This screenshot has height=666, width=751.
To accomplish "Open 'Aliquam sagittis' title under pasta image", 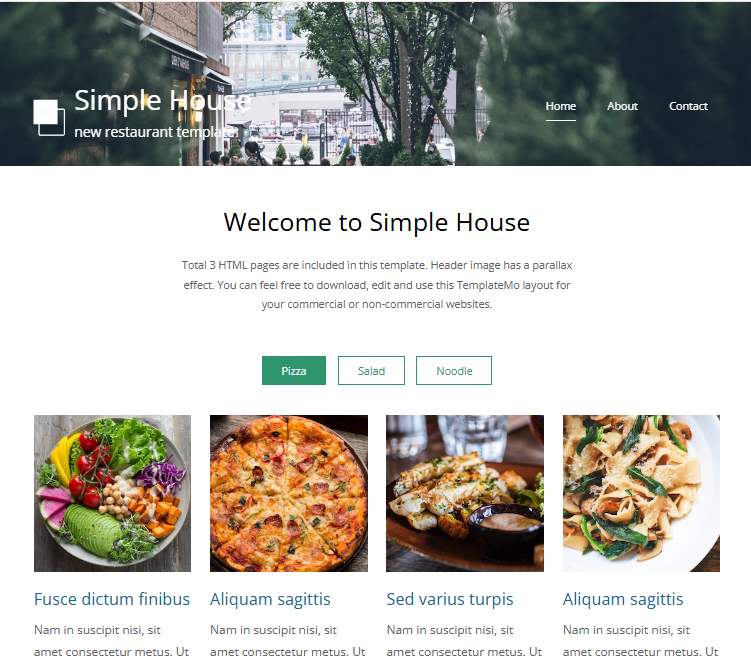I will [623, 599].
